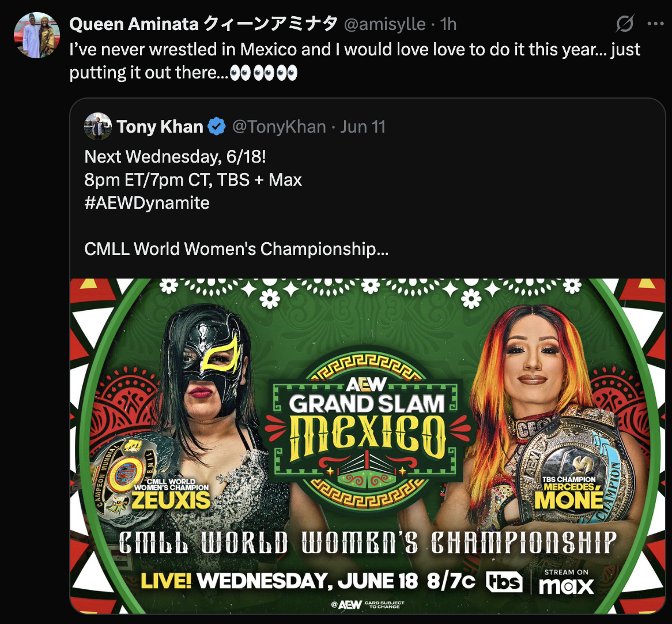Click the small AEW logo at poster bottom
The height and width of the screenshot is (624, 672).
350,604
